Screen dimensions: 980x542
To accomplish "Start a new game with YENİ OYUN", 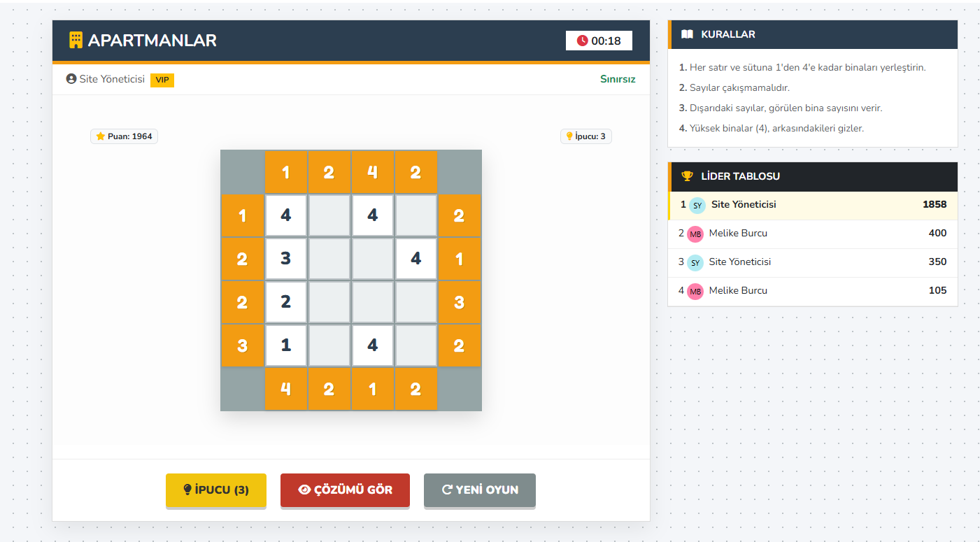I will click(480, 490).
